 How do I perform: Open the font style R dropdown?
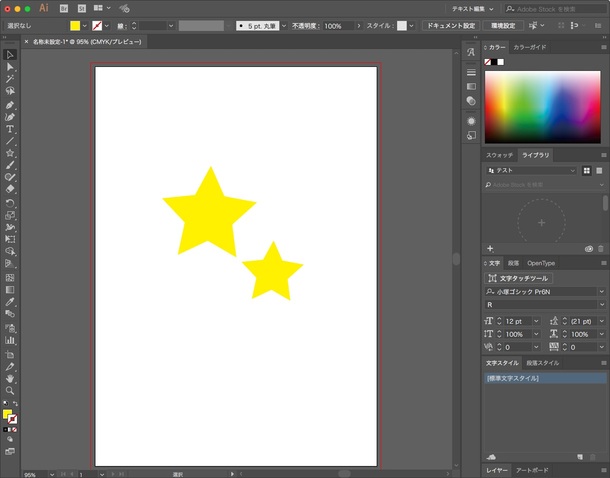coord(601,305)
